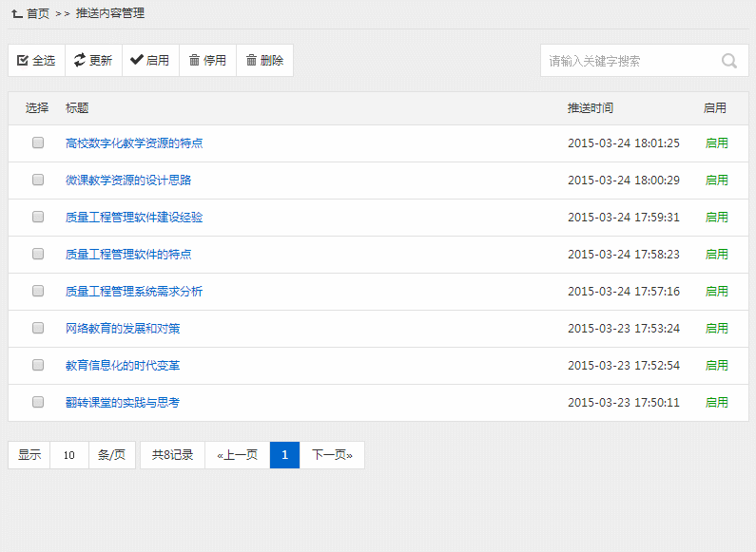The width and height of the screenshot is (756, 552).
Task: Click the search magnifier icon
Action: pos(729,61)
